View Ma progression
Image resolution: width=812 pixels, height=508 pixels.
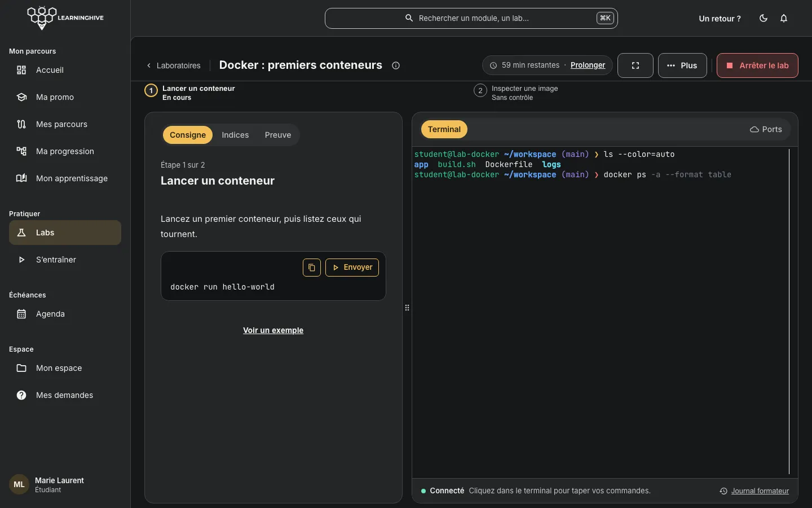tap(65, 151)
